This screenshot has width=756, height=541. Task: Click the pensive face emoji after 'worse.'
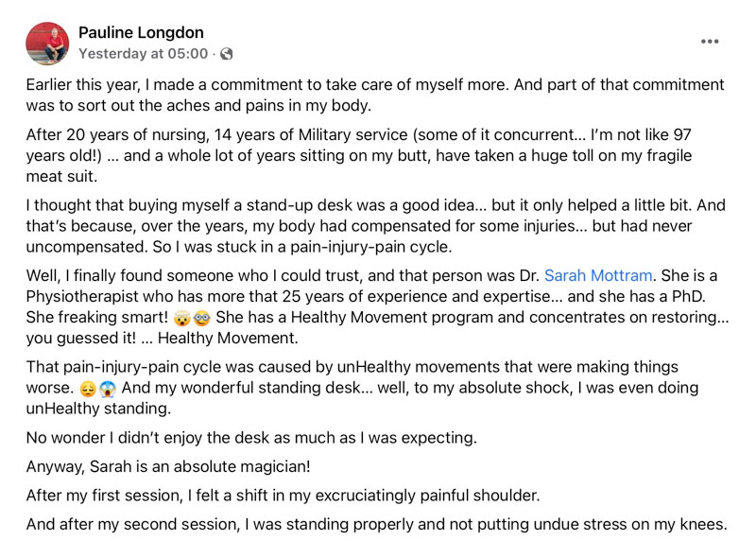[x=88, y=389]
